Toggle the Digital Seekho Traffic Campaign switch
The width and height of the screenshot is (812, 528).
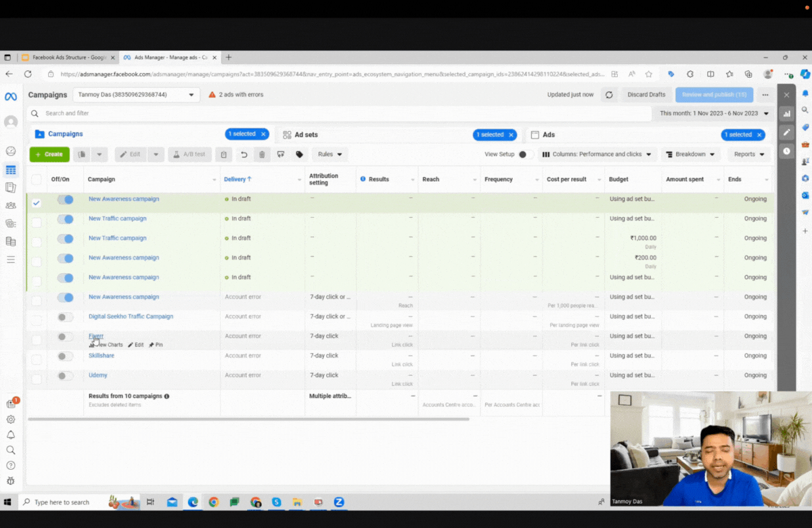point(65,316)
